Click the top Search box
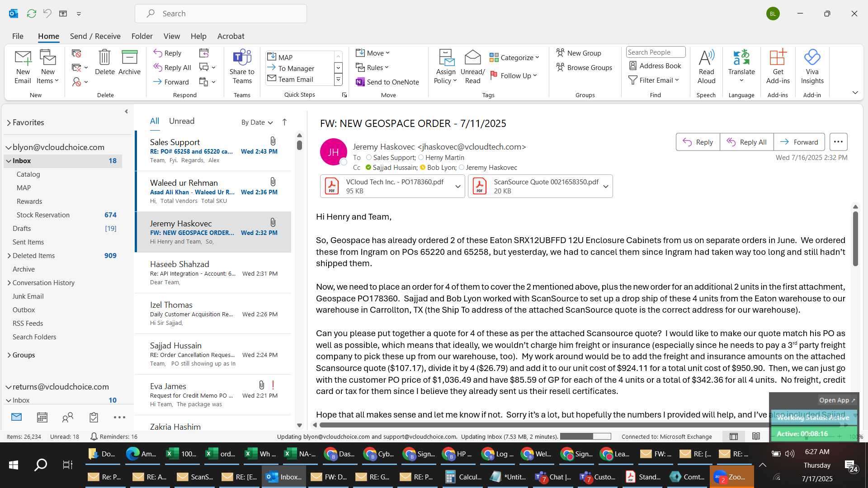Viewport: 868px width, 488px height. pyautogui.click(x=221, y=14)
